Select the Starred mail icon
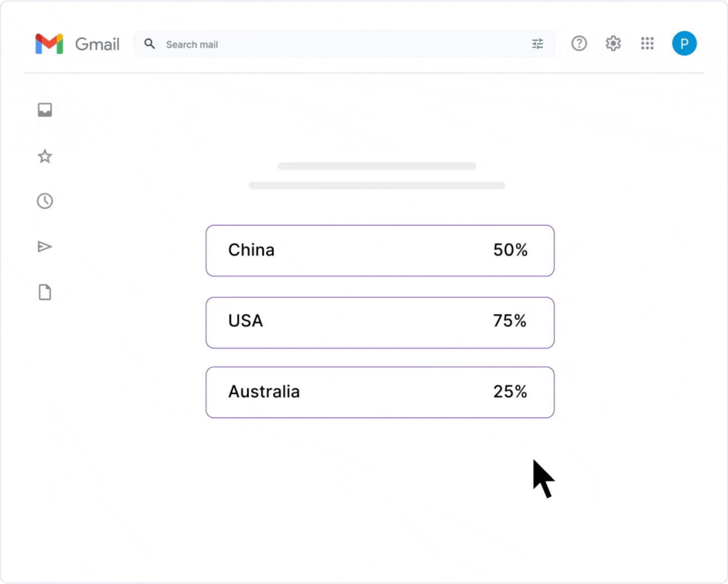The height and width of the screenshot is (584, 728). [x=45, y=157]
